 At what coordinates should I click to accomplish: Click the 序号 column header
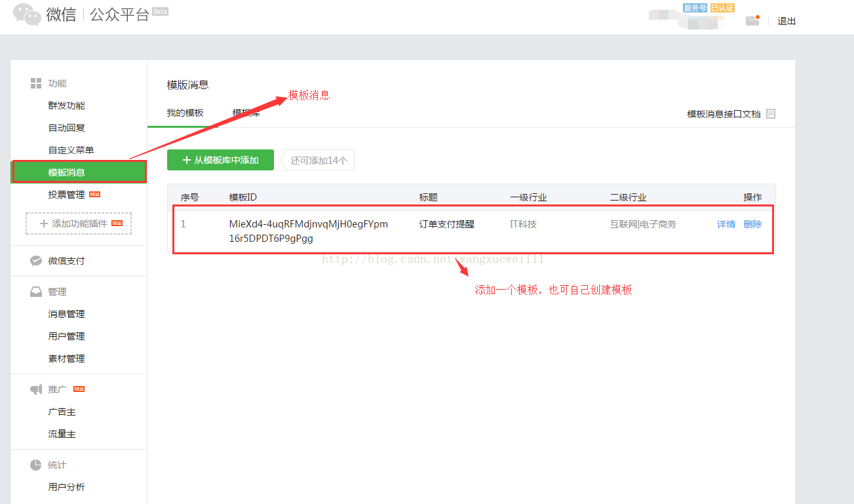click(190, 197)
